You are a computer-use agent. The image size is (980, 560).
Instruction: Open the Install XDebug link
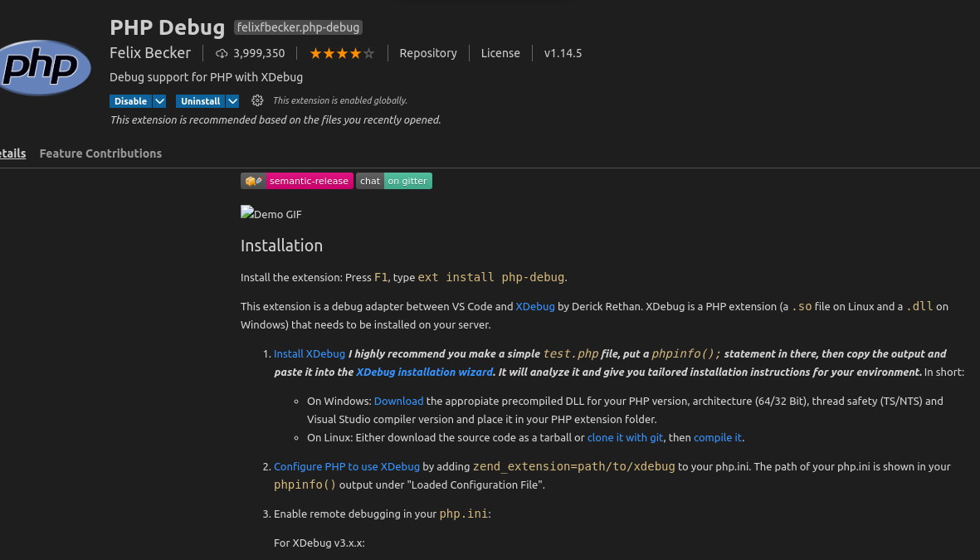pos(310,353)
